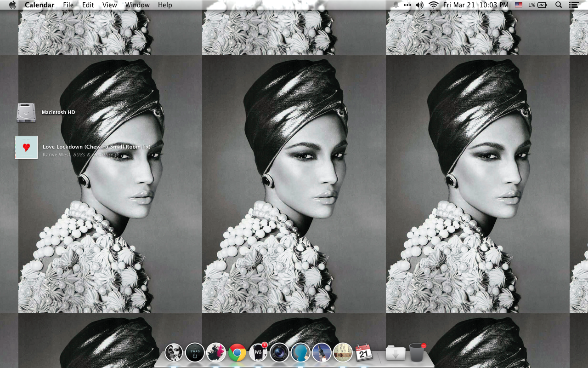Open the Trash in the dock

click(x=417, y=353)
